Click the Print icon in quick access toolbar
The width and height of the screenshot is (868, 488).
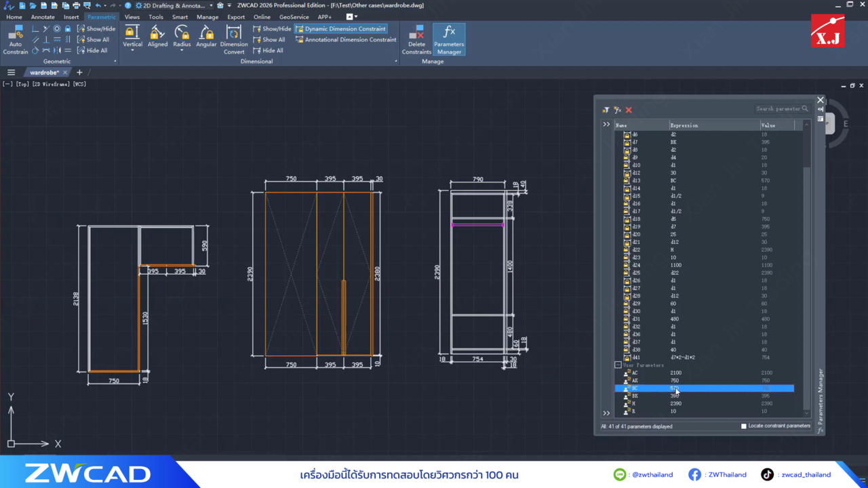(77, 5)
